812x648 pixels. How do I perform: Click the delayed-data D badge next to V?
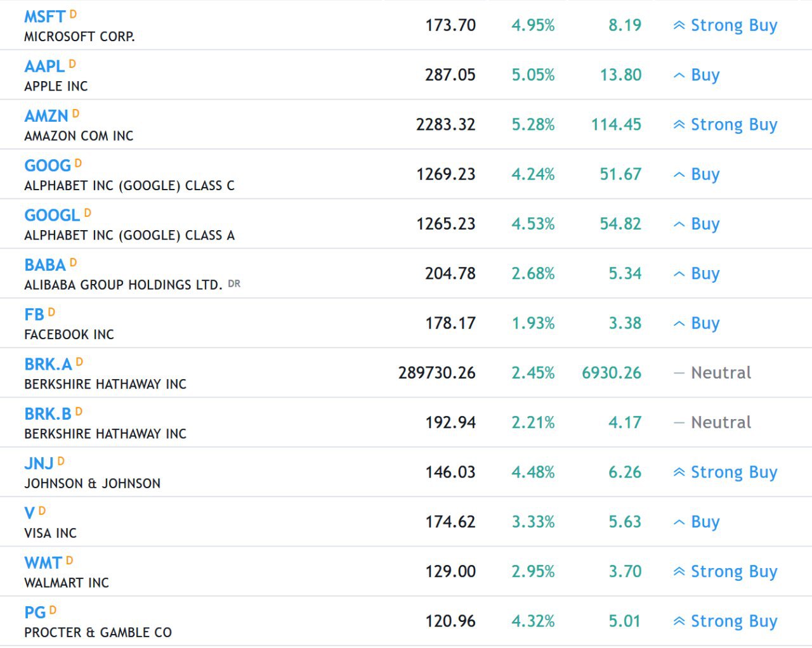pos(42,510)
